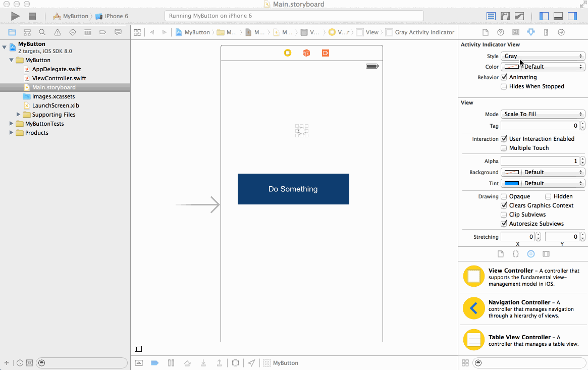
Task: Open the Symbol navigator
Action: [x=27, y=32]
